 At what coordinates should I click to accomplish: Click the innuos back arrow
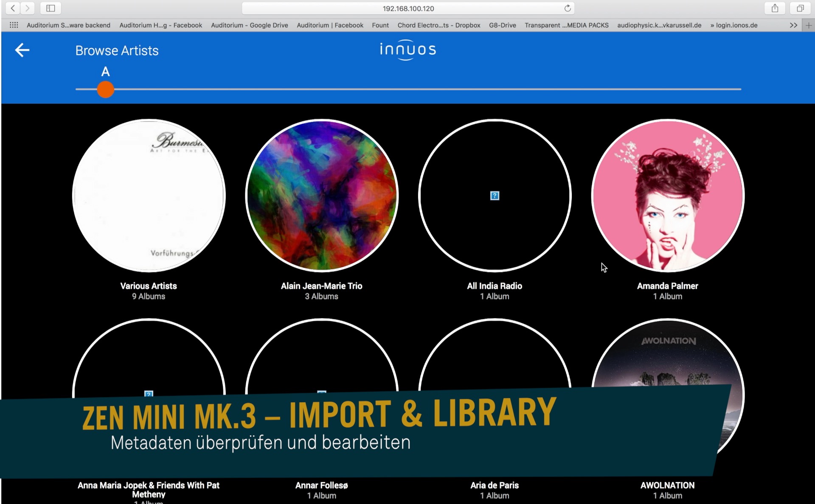coord(22,50)
